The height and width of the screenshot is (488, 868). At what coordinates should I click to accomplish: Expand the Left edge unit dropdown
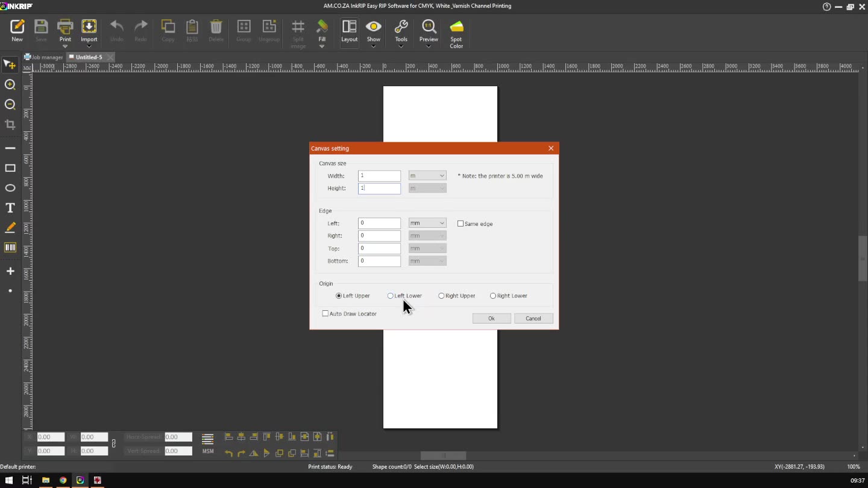(x=427, y=223)
